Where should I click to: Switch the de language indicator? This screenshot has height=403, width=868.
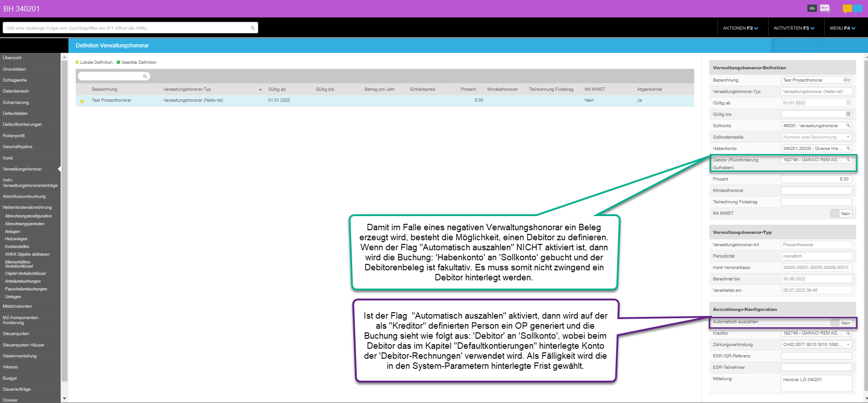pyautogui.click(x=812, y=8)
